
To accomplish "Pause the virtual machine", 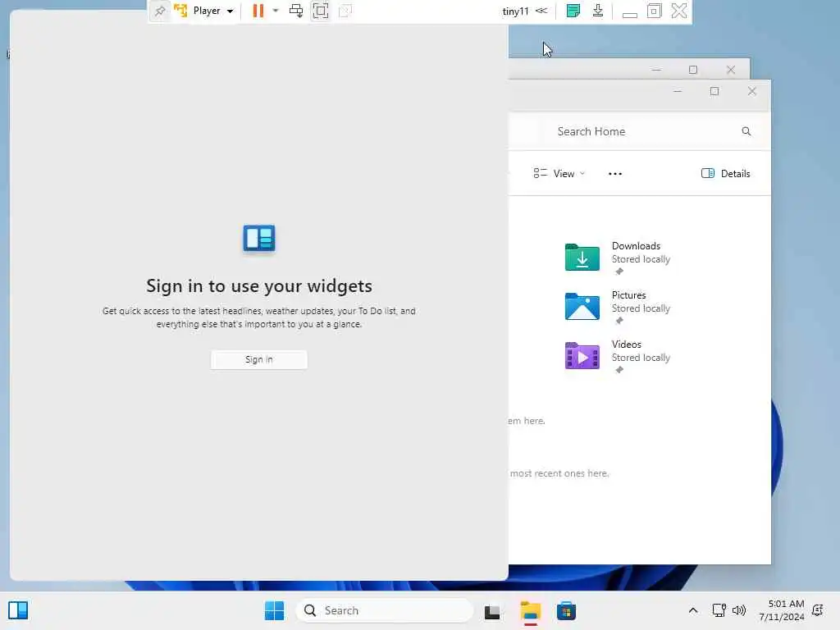I will pyautogui.click(x=258, y=11).
